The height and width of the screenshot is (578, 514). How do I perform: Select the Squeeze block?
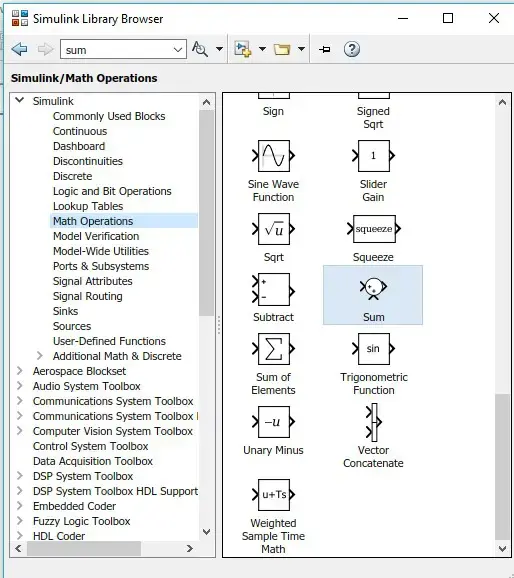(x=374, y=229)
